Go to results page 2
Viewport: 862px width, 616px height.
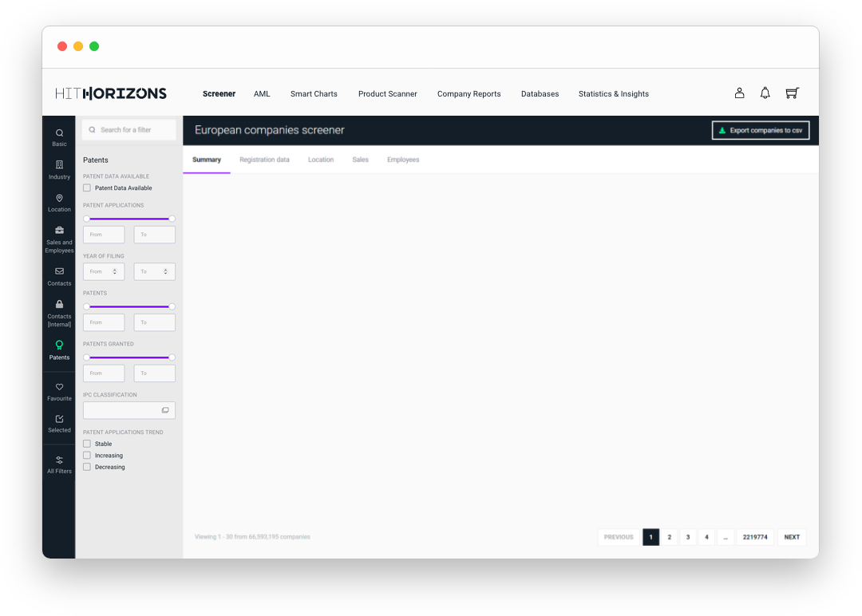[669, 538]
